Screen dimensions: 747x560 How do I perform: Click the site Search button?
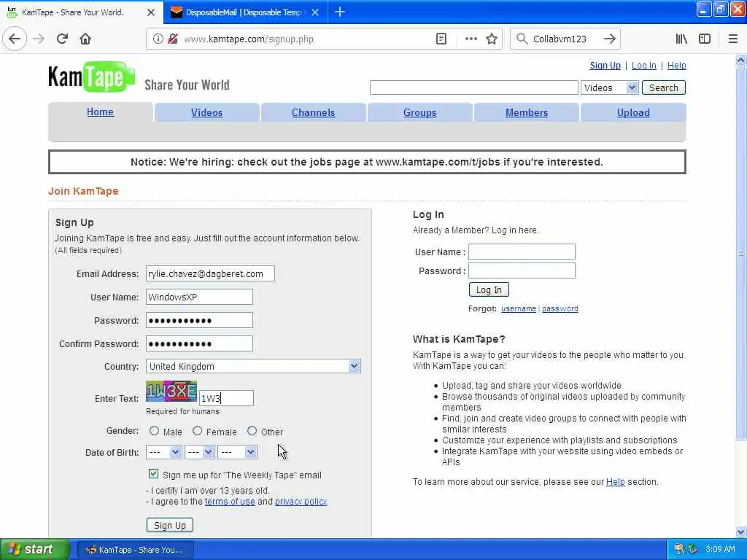tap(664, 87)
